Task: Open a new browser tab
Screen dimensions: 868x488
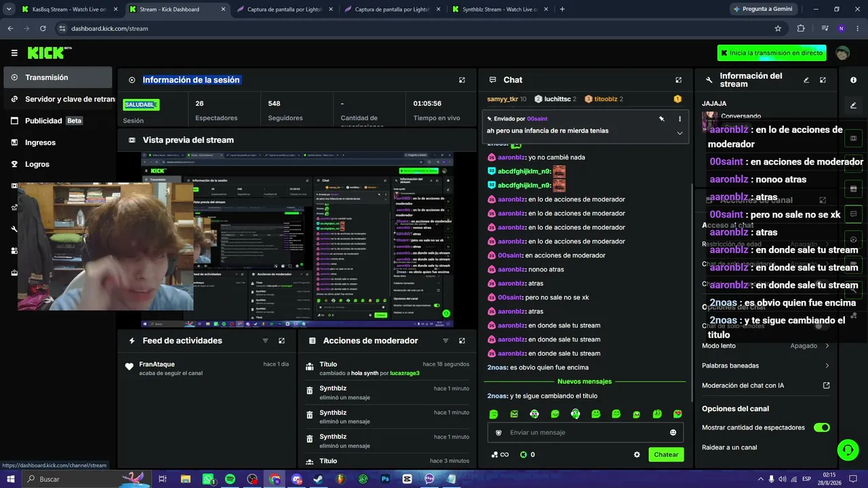Action: coord(562,9)
